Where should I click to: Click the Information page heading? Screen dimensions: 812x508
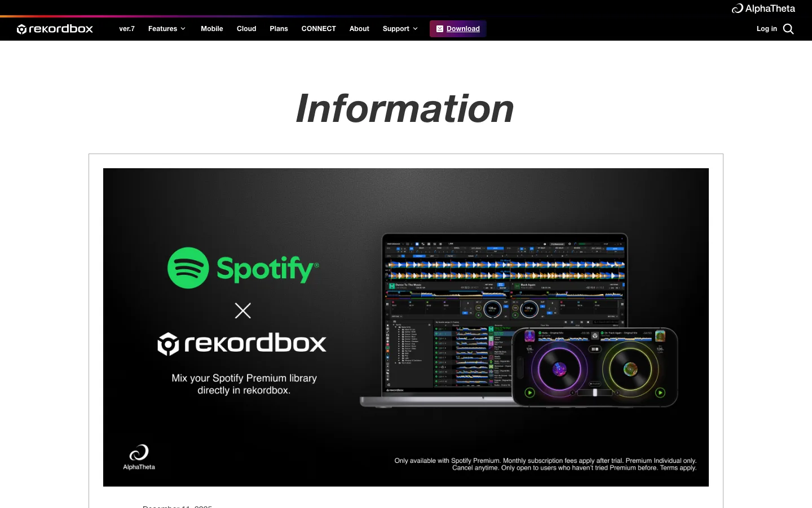pos(405,108)
